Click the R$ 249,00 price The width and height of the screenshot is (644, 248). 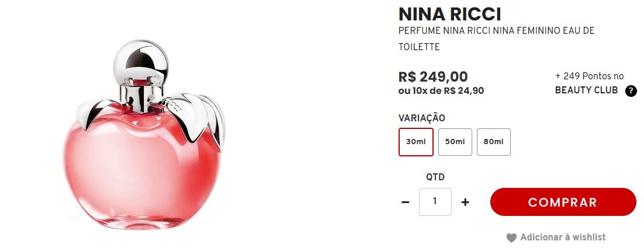(x=433, y=76)
